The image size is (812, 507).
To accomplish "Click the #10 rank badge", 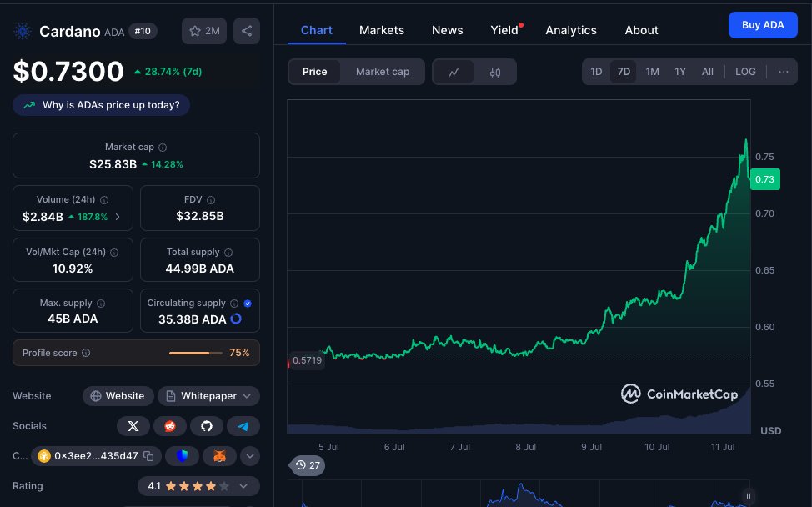I will point(143,31).
